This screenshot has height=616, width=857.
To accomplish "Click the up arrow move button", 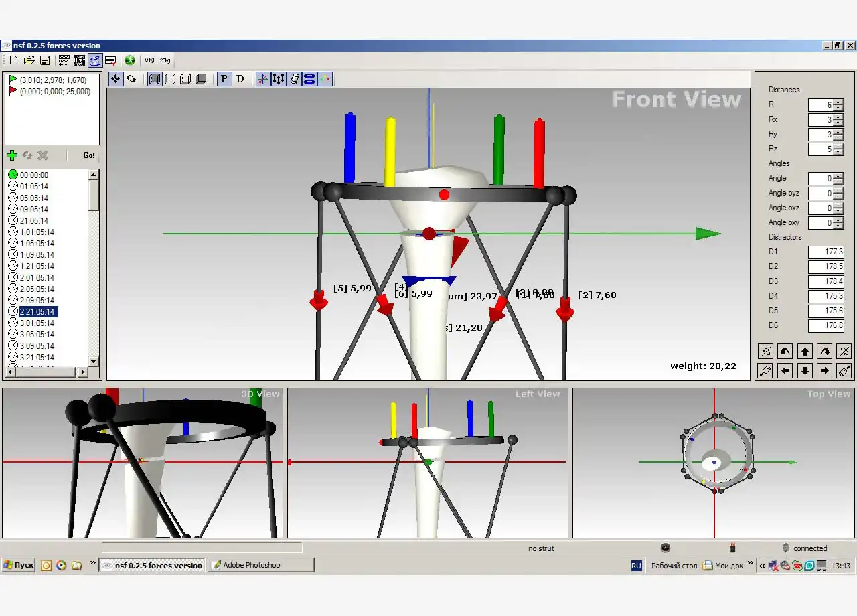I will coord(805,352).
